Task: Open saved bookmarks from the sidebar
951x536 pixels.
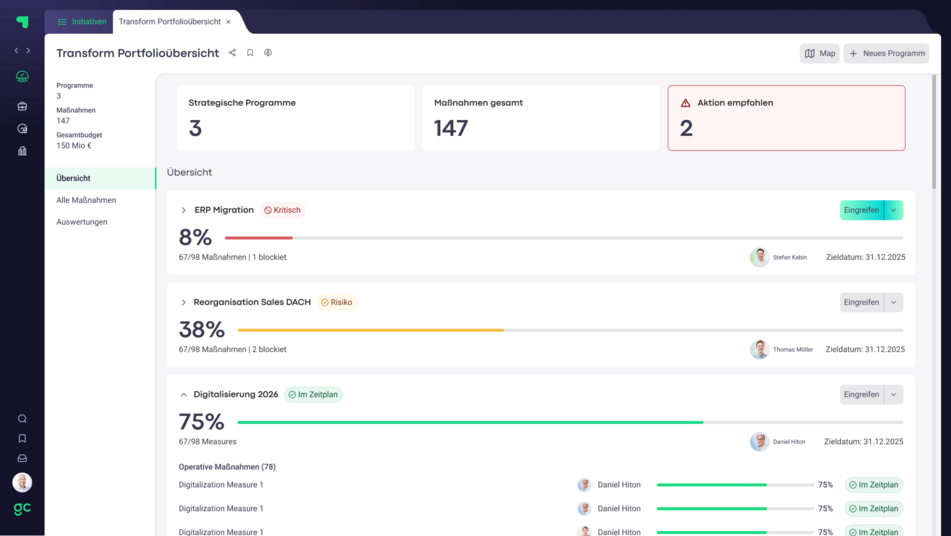Action: [x=22, y=439]
